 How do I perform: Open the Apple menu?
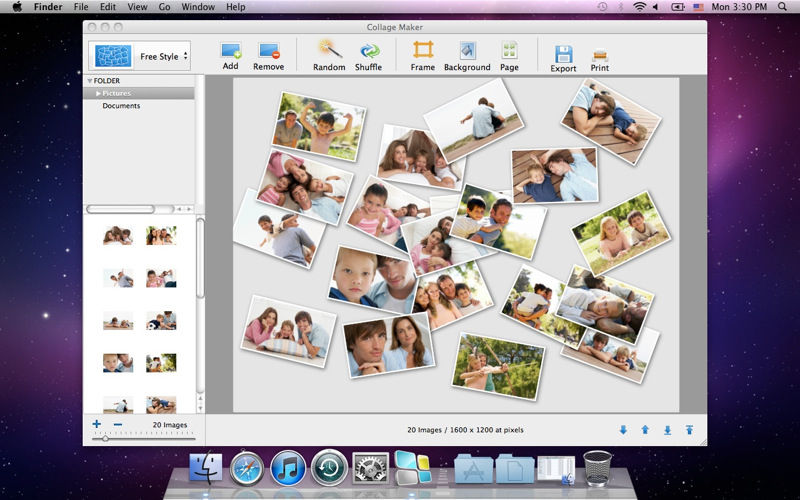(x=17, y=7)
